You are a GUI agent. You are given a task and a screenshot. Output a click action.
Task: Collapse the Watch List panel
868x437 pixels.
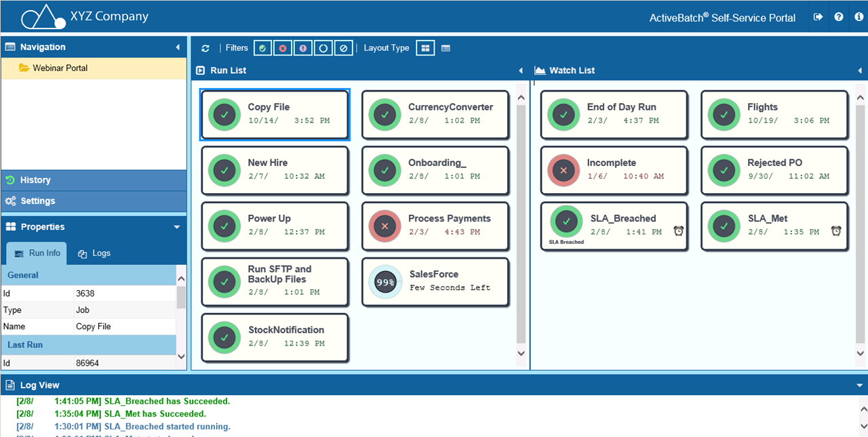860,70
